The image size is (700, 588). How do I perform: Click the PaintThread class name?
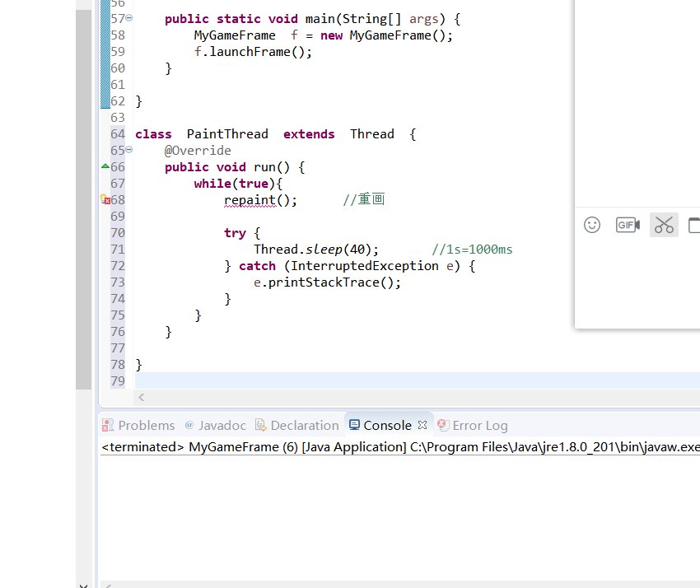[227, 134]
